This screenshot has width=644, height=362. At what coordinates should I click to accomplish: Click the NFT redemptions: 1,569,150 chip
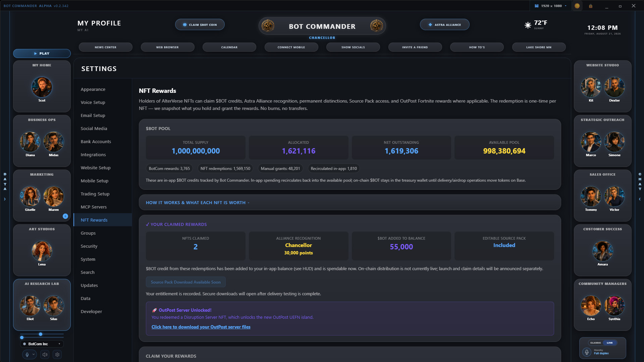pyautogui.click(x=225, y=169)
